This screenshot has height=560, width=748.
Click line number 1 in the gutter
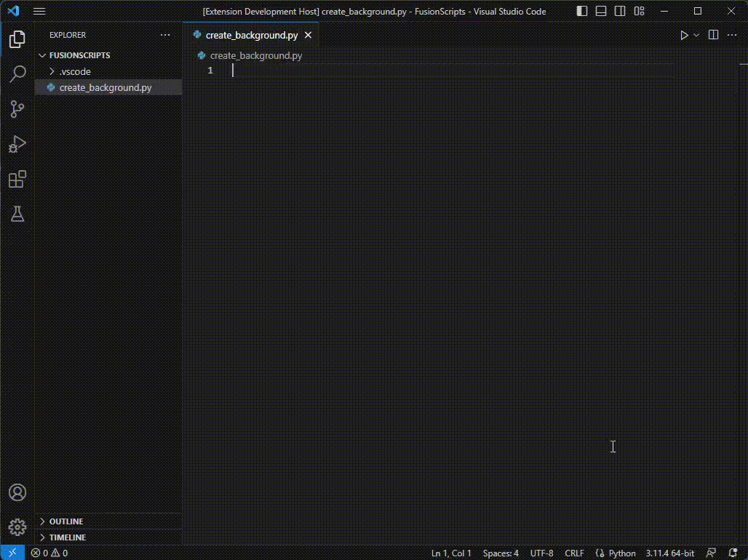coord(210,71)
